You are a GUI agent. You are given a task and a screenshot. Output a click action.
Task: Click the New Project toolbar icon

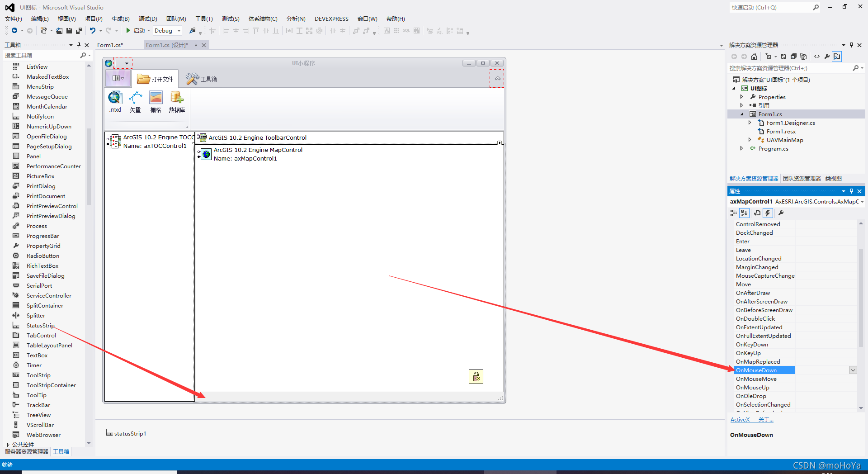[x=43, y=31]
